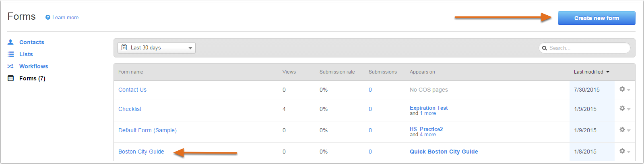Select Lists in the sidebar navigation
The width and height of the screenshot is (644, 164).
click(x=26, y=54)
